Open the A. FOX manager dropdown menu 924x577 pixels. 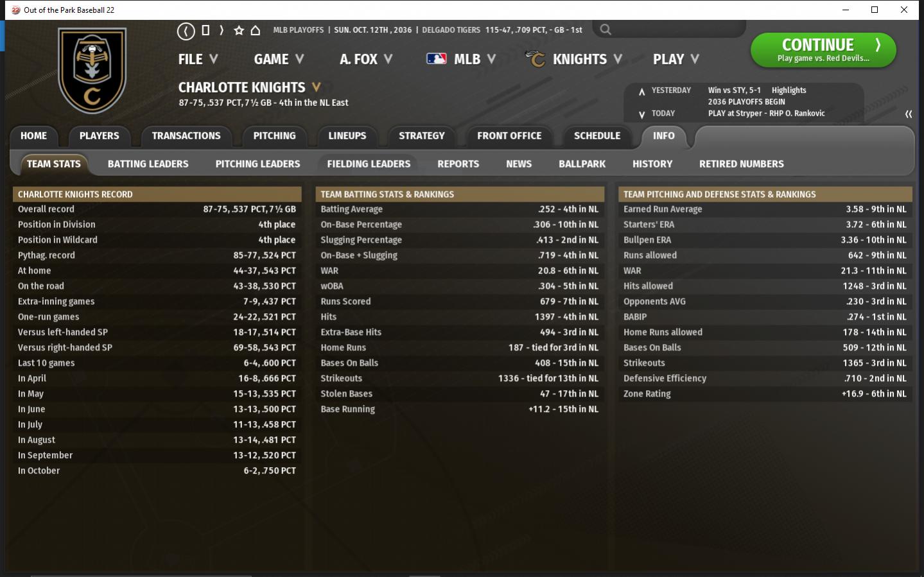pyautogui.click(x=366, y=59)
